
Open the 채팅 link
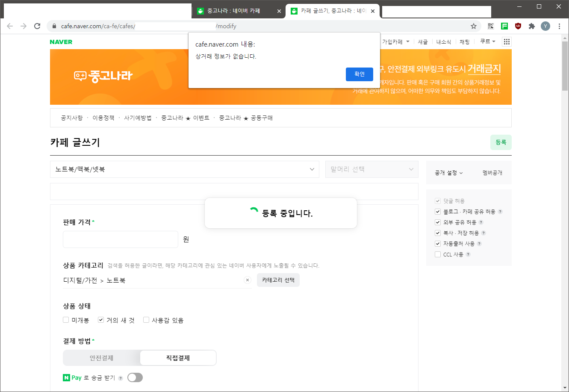tap(464, 42)
